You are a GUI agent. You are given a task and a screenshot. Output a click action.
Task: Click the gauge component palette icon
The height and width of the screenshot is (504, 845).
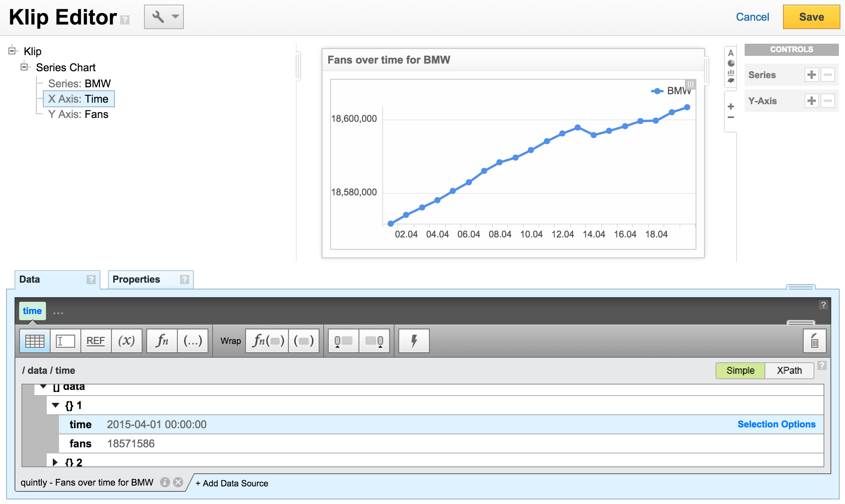click(x=731, y=80)
